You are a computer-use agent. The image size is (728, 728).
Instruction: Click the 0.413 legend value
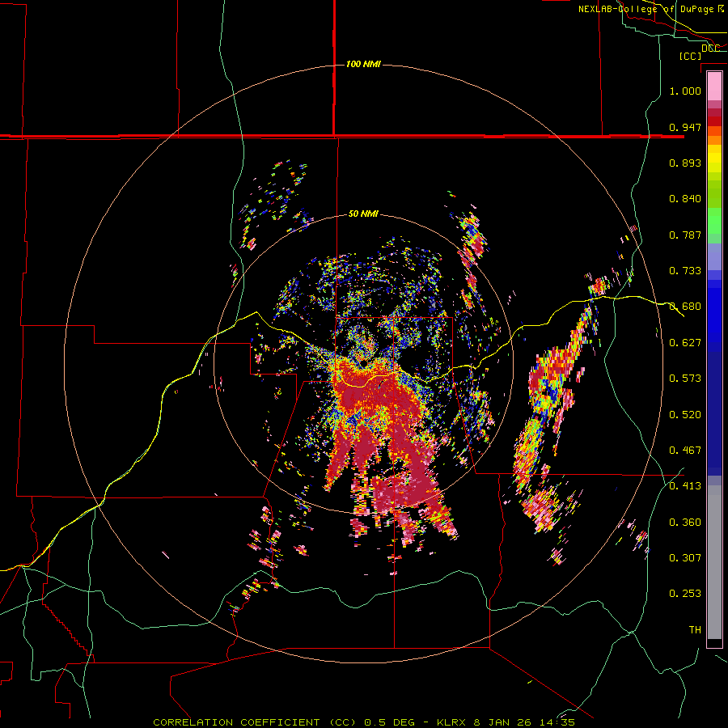pyautogui.click(x=685, y=485)
